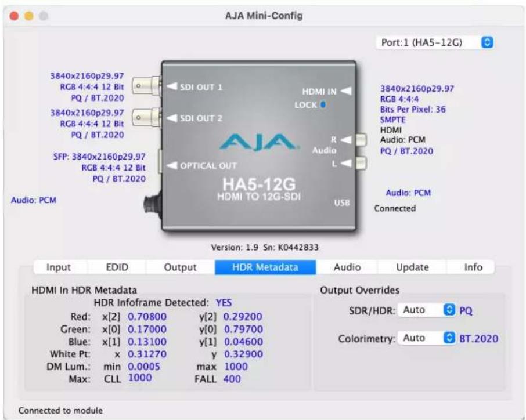Click the Audio R RCA jack
Image resolution: width=526 pixels, height=420 pixels.
click(x=361, y=139)
